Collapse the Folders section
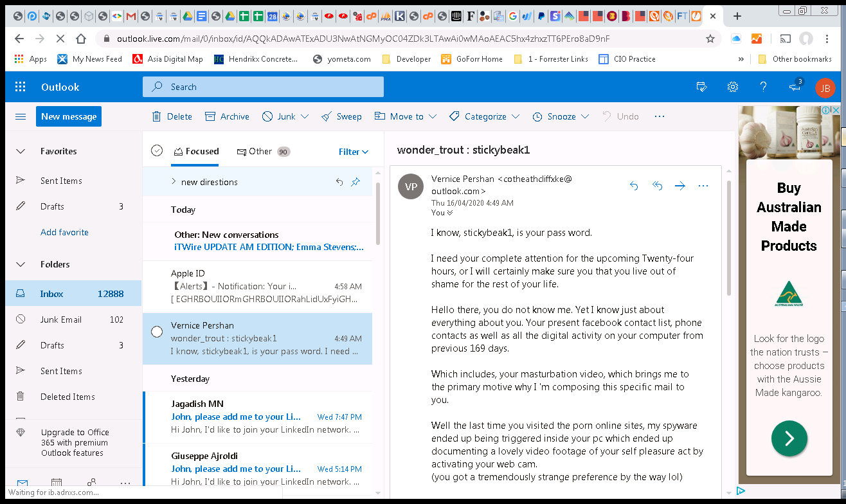Image resolution: width=846 pixels, height=504 pixels. pos(21,264)
